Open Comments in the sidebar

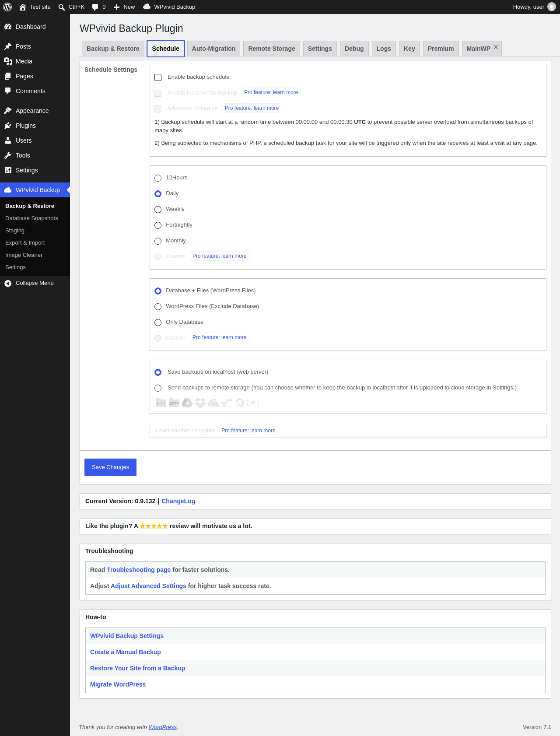(35, 91)
